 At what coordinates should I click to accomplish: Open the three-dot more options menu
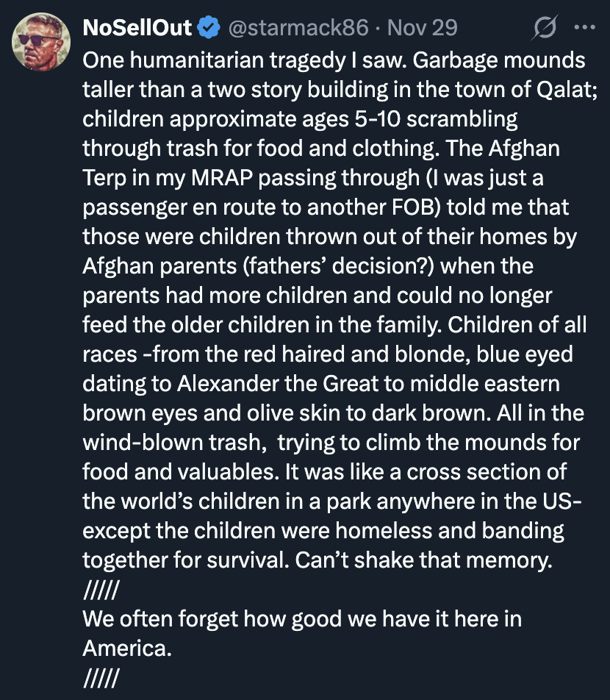click(584, 29)
